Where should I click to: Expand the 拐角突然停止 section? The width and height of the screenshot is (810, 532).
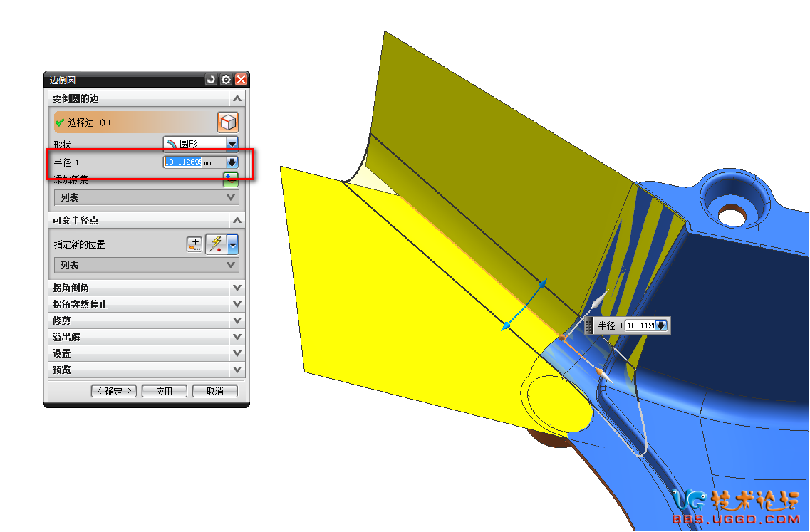(237, 304)
